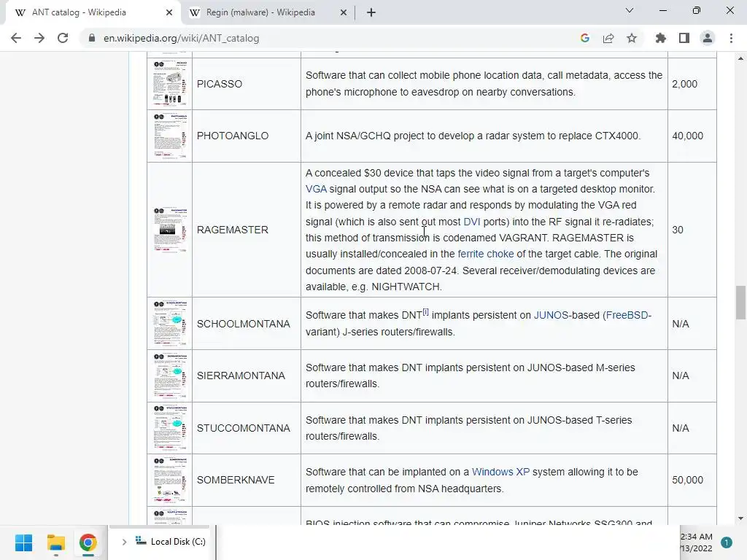
Task: Open the PICASSO document thumbnail
Action: click(x=169, y=84)
